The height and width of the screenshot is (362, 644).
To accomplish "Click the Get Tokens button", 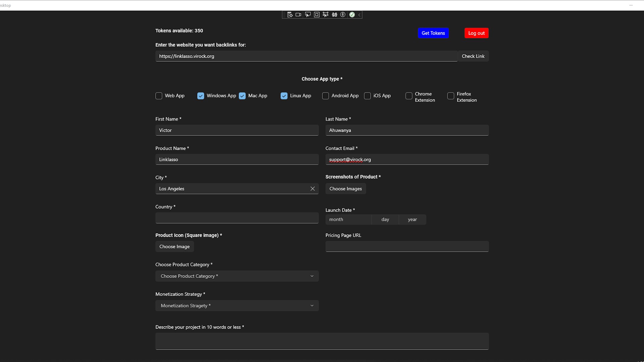I will point(433,33).
